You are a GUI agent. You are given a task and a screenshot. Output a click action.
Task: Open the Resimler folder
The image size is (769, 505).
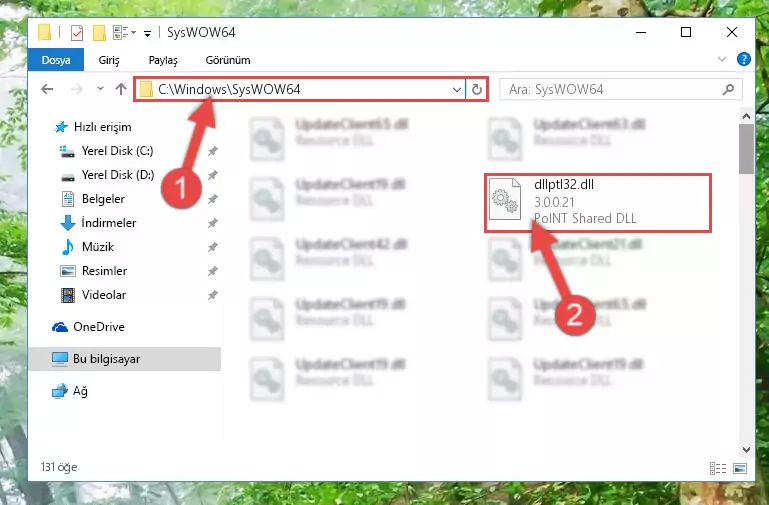click(104, 271)
